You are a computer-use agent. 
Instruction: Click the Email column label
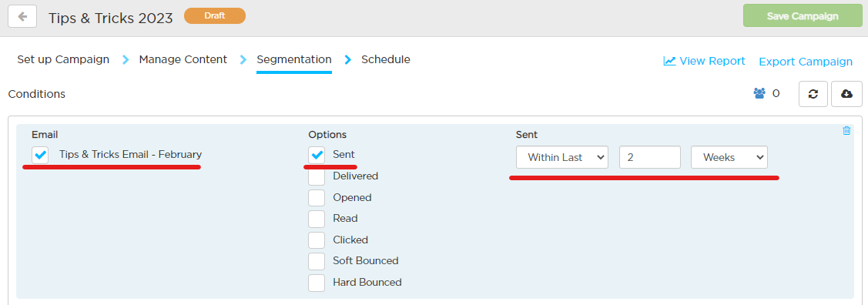[x=45, y=135]
